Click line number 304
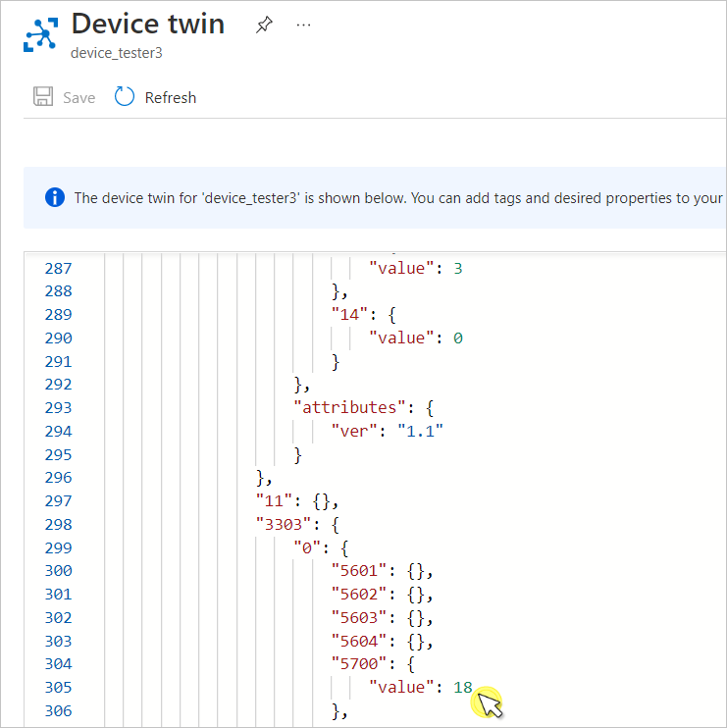Screen dimensions: 727x728 pos(59,664)
